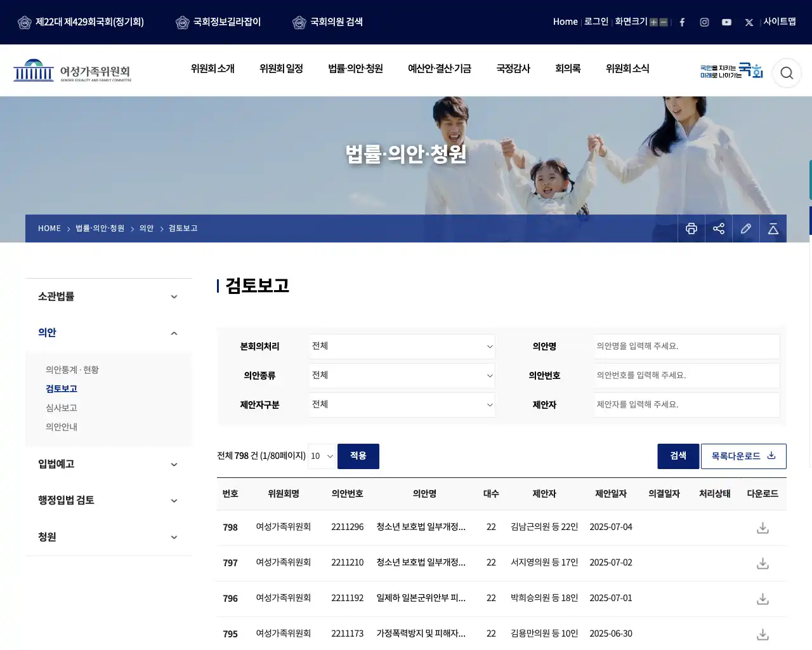The image size is (812, 650).
Task: Download file for row 795
Action: 763,635
